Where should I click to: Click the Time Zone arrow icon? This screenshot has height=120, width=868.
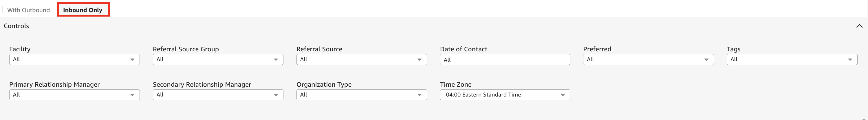pos(563,95)
